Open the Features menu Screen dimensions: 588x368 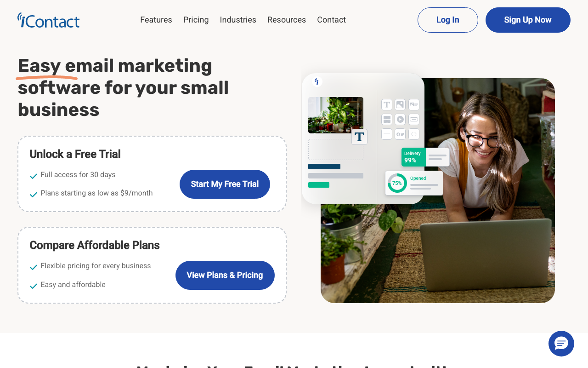(156, 20)
